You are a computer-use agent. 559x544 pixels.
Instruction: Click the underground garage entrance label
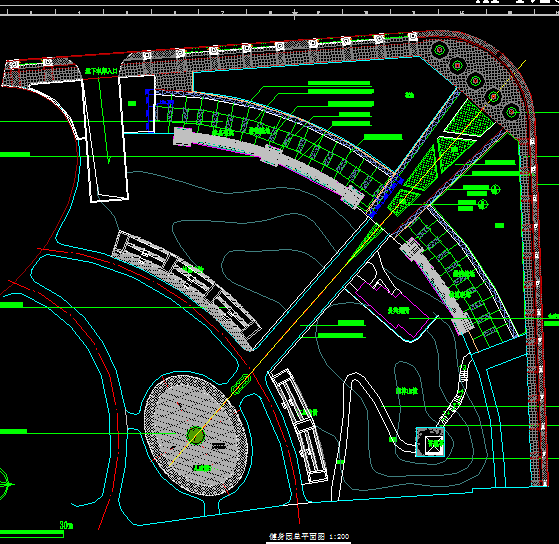(x=101, y=71)
